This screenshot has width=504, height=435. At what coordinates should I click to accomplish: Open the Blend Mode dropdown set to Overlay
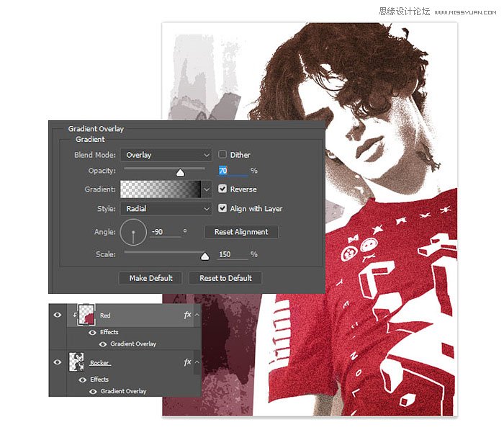(166, 155)
